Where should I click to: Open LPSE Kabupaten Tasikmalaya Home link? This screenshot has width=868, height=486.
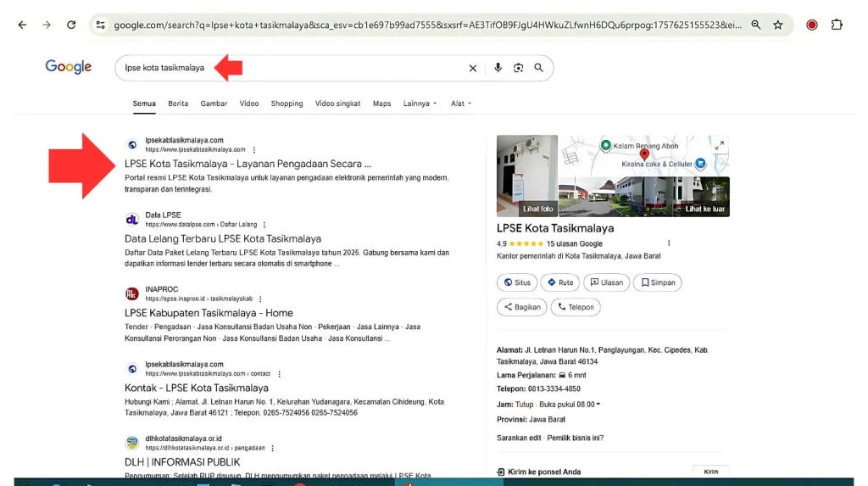[x=209, y=313]
